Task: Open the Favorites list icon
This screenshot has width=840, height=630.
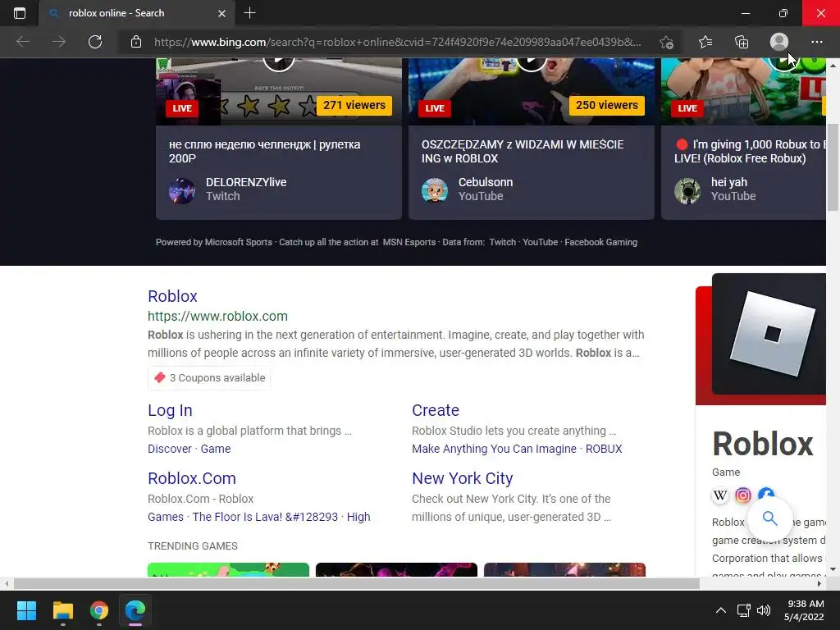Action: 705,42
